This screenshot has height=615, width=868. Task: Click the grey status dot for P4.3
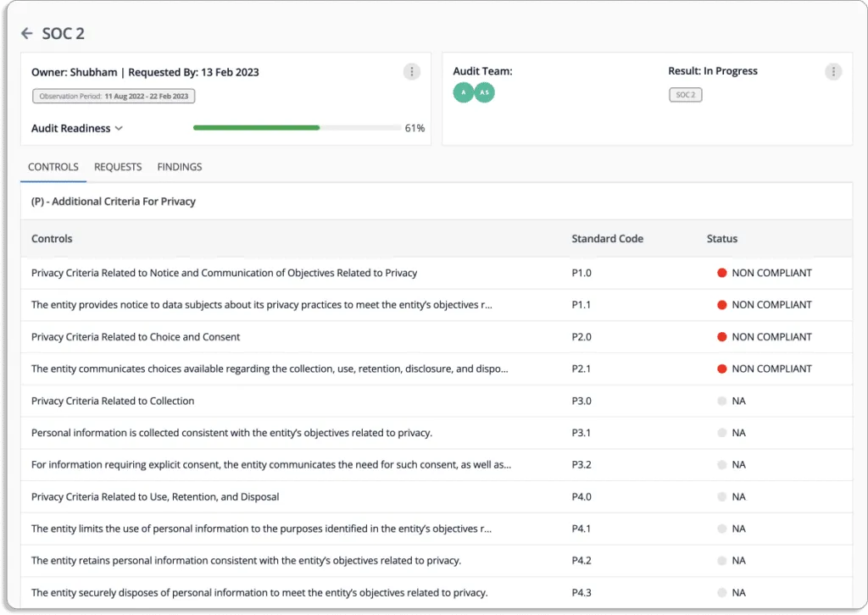click(x=722, y=593)
